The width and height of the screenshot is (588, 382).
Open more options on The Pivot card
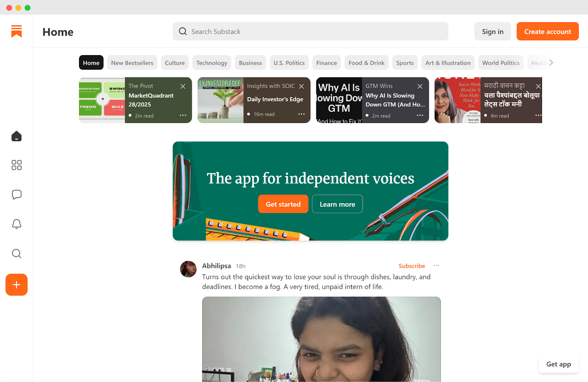[183, 115]
